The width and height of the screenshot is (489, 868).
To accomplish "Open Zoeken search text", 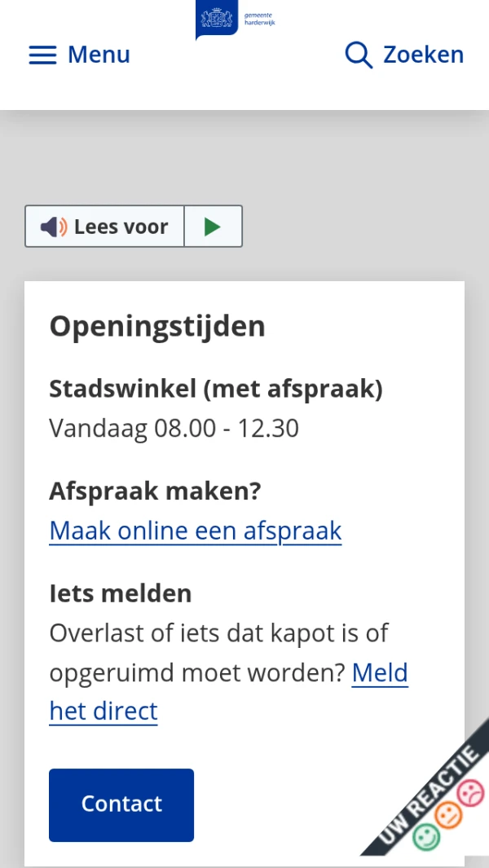I will [423, 55].
